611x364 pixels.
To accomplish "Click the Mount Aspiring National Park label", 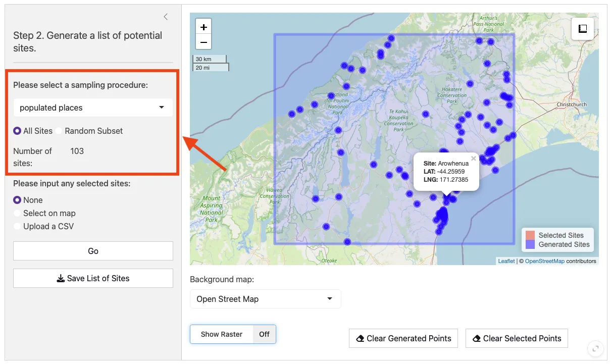I will [212, 209].
